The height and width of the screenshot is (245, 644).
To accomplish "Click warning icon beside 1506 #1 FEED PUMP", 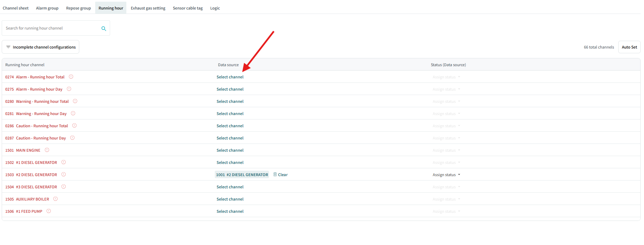I will pos(49,211).
